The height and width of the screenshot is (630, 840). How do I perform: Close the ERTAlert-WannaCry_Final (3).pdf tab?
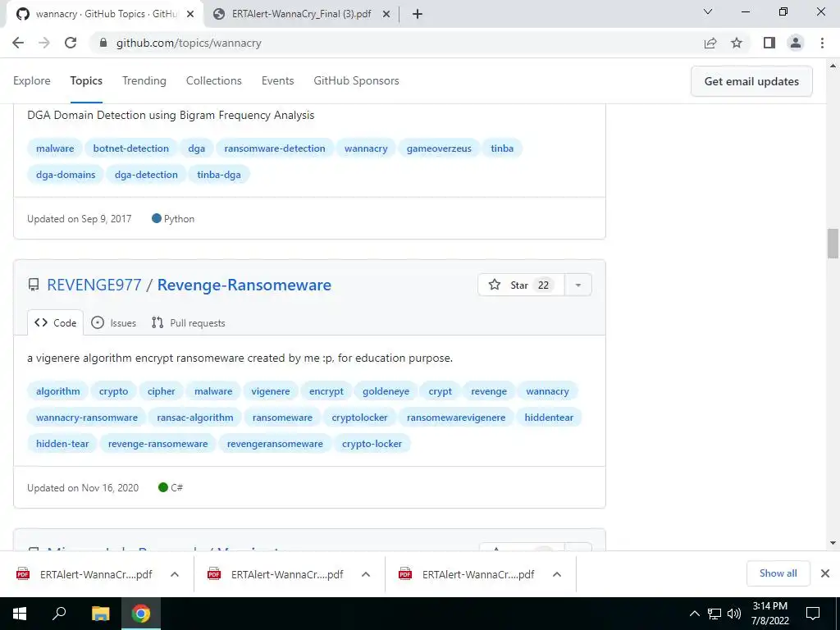[386, 15]
